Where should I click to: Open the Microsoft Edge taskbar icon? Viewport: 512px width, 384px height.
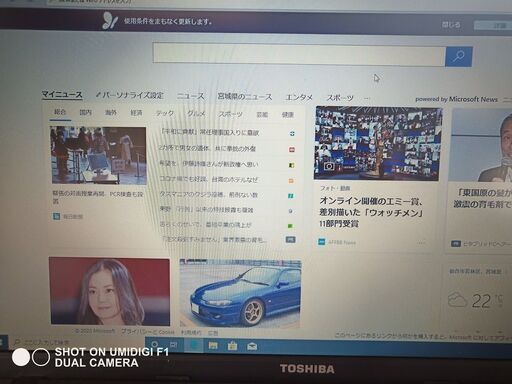click(x=195, y=345)
